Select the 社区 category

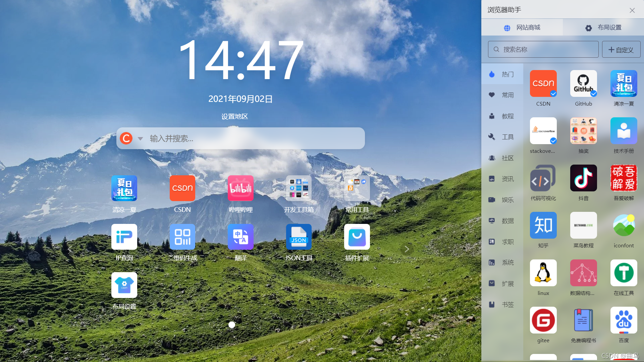pyautogui.click(x=502, y=158)
